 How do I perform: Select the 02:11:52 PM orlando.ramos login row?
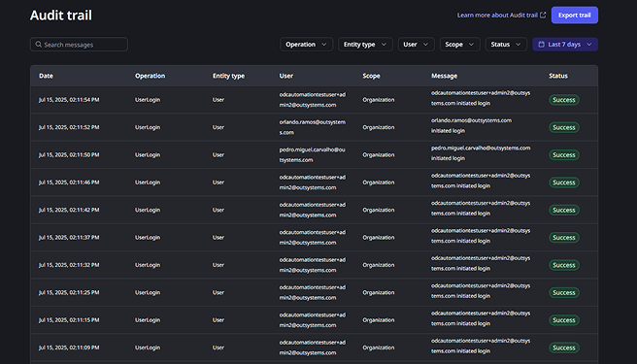(314, 127)
